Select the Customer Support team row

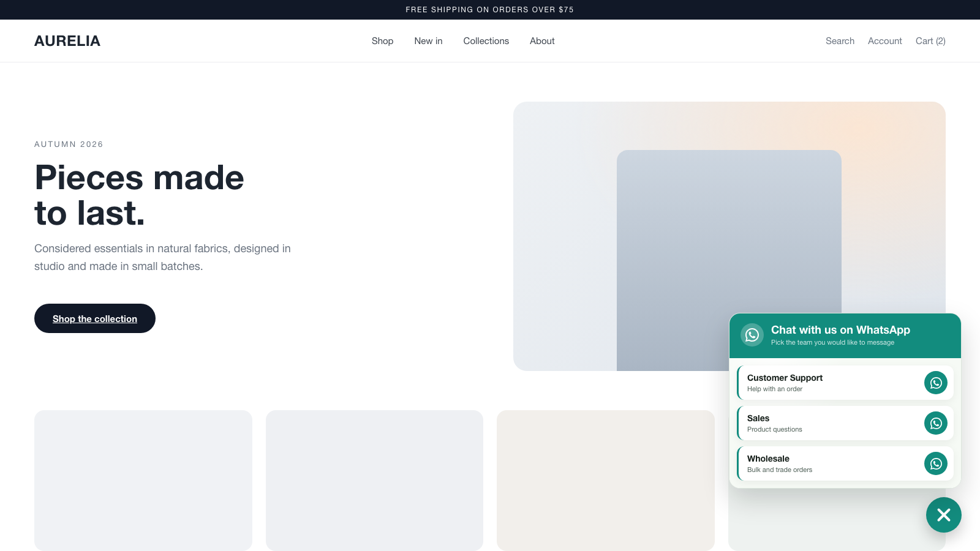tap(845, 383)
